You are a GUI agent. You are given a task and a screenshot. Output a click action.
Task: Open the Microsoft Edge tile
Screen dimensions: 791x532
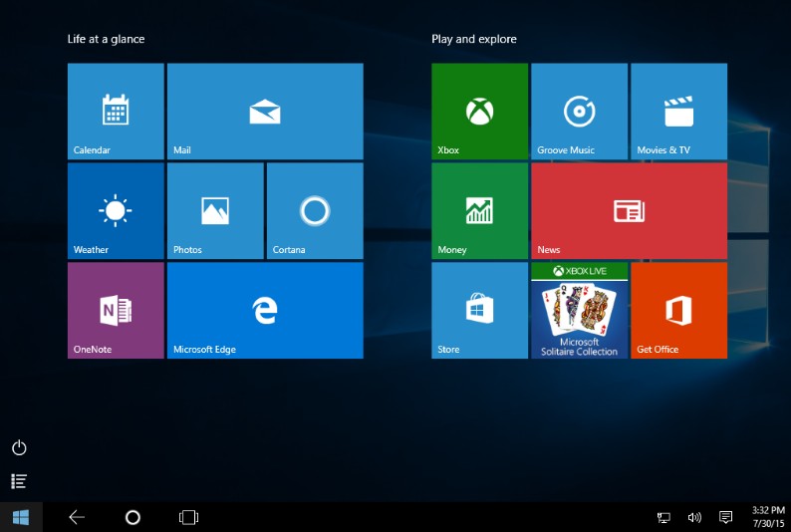pyautogui.click(x=265, y=310)
